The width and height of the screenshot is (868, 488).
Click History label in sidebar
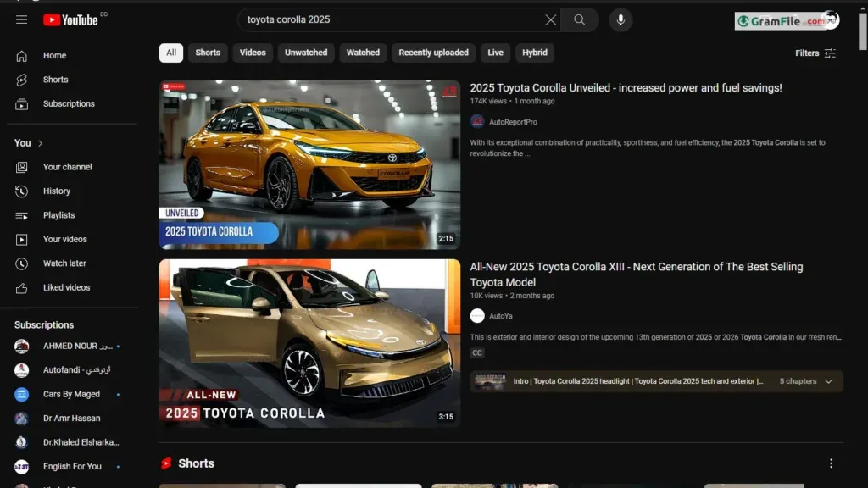tap(57, 191)
